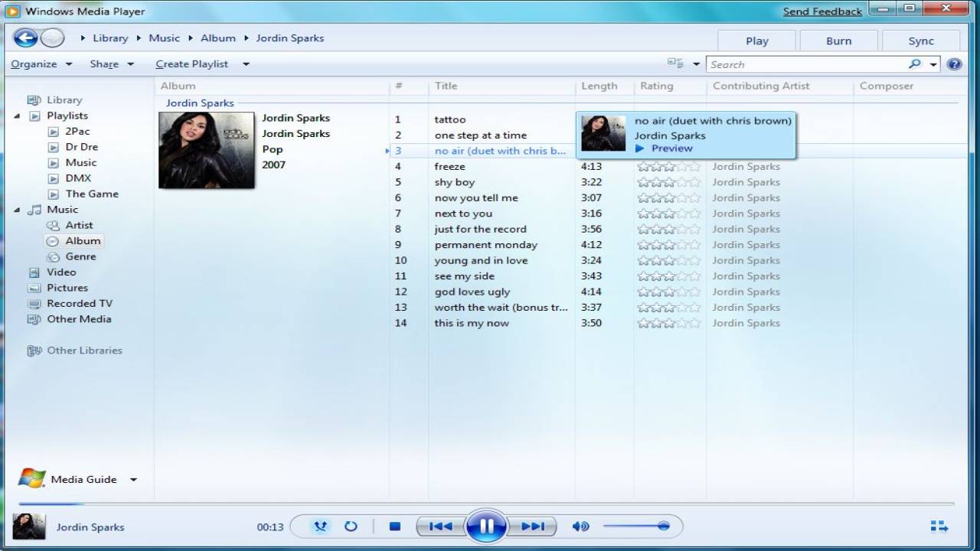Open the Media Guide dropdown arrow
Image resolution: width=980 pixels, height=551 pixels.
click(x=133, y=480)
